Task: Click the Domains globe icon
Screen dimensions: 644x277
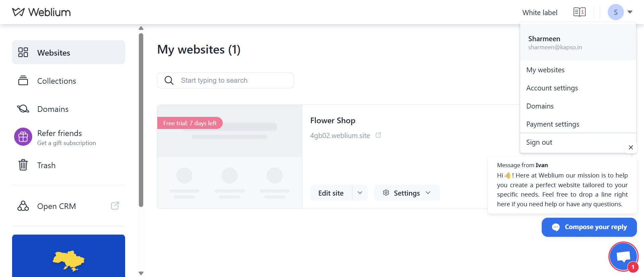Action: 23,109
